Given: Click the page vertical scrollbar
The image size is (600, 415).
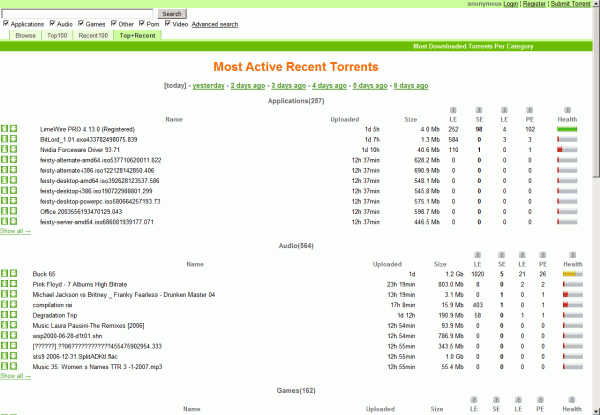Looking at the screenshot, I should coord(596,207).
